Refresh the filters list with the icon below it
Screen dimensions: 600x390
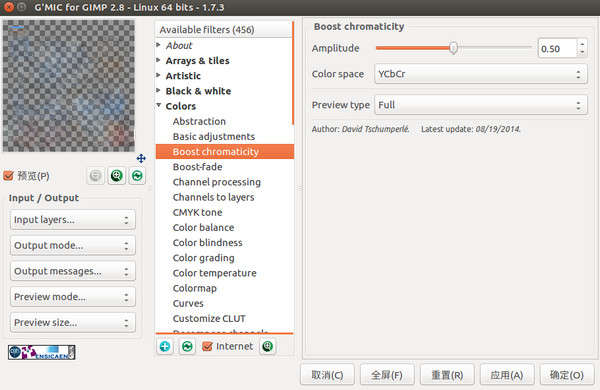187,346
